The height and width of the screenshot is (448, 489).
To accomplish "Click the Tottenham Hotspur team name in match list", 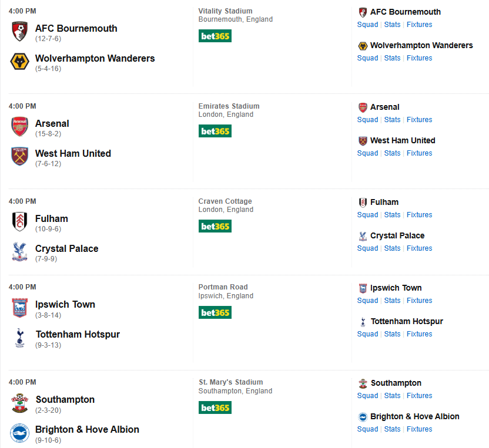I will point(78,334).
